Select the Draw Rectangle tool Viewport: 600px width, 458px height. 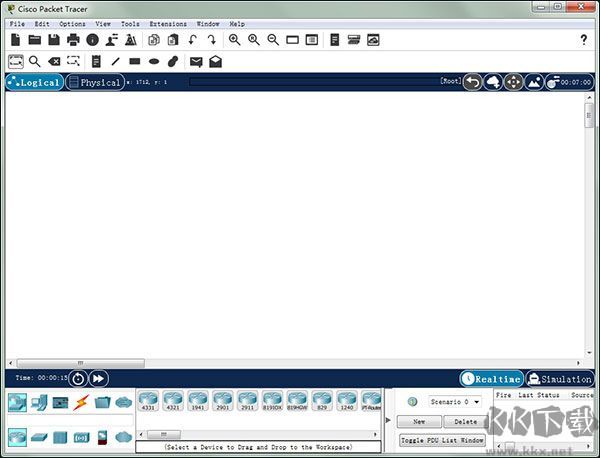[x=135, y=61]
